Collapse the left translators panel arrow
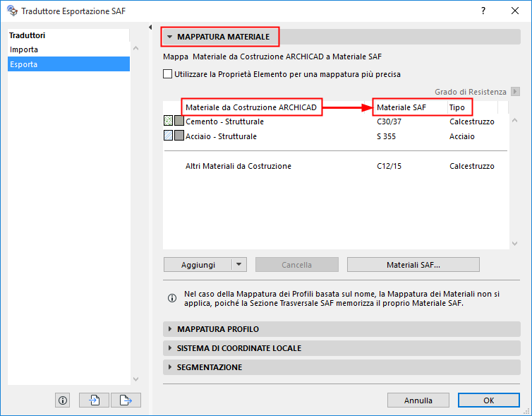 [x=150, y=27]
